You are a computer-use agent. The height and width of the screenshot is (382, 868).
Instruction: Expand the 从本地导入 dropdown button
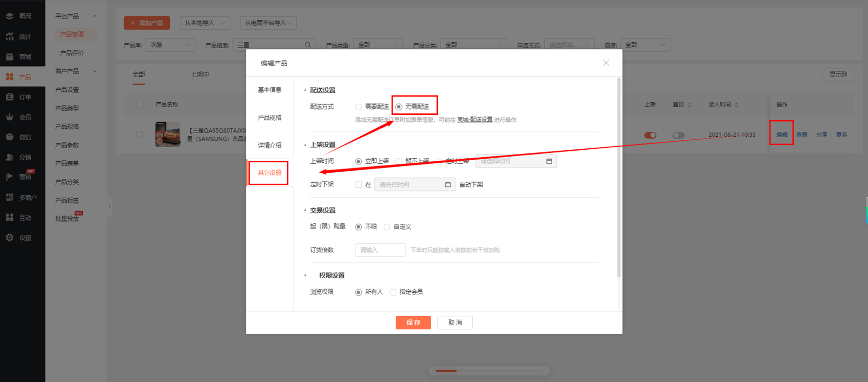point(204,23)
